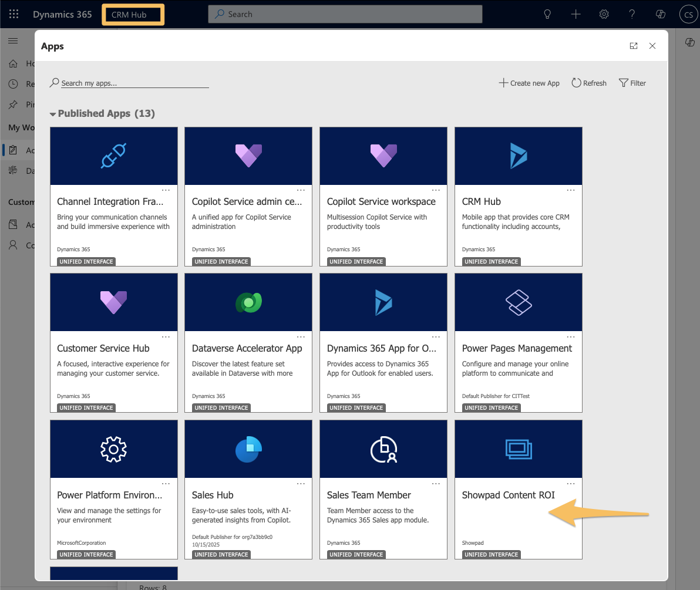Collapse the Published Apps section

coord(53,114)
